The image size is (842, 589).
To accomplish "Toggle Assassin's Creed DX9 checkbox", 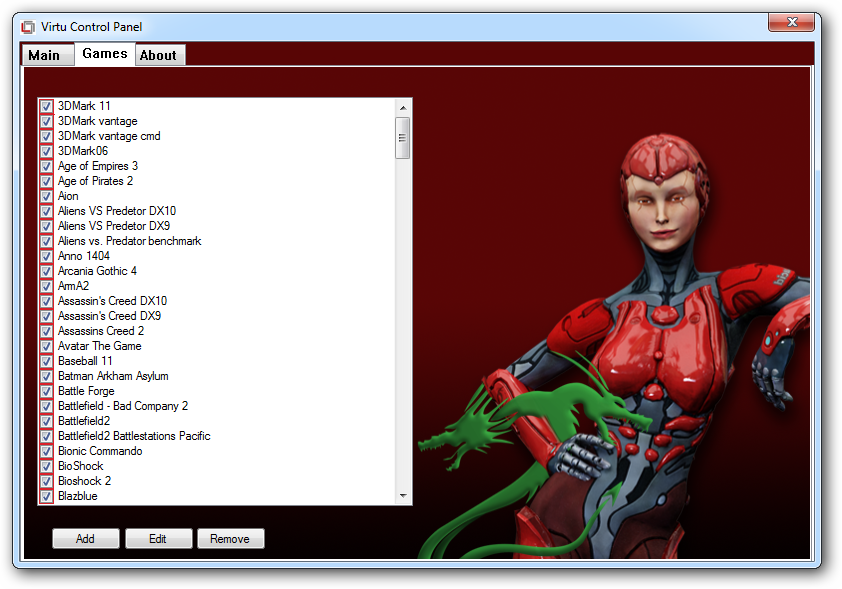I will coord(47,316).
